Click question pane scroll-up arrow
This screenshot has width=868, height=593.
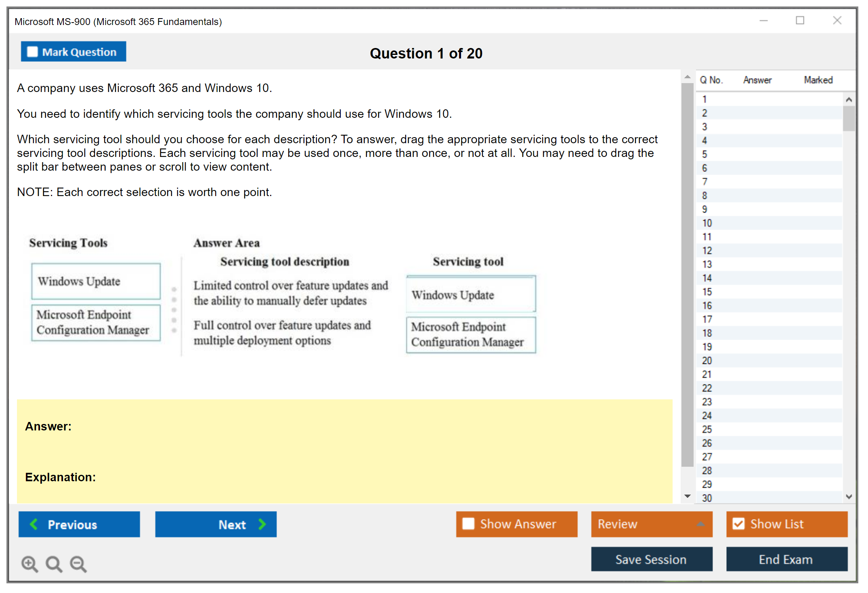click(x=688, y=77)
